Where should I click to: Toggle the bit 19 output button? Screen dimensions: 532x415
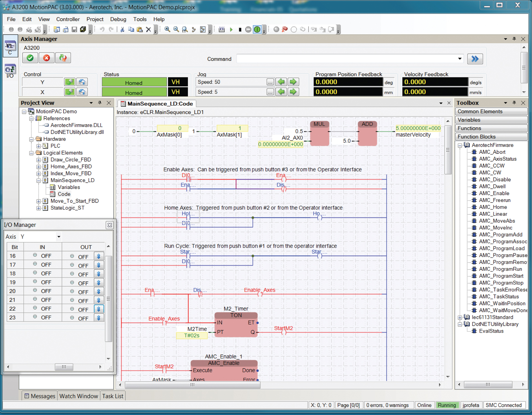(99, 282)
